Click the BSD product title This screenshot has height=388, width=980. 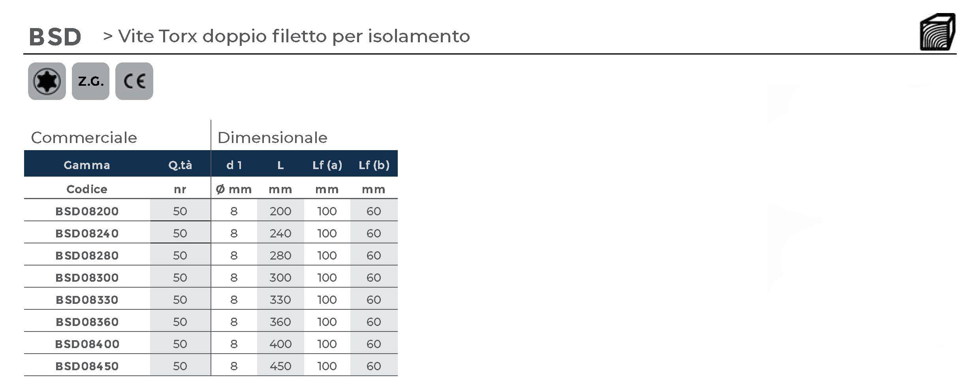point(55,37)
